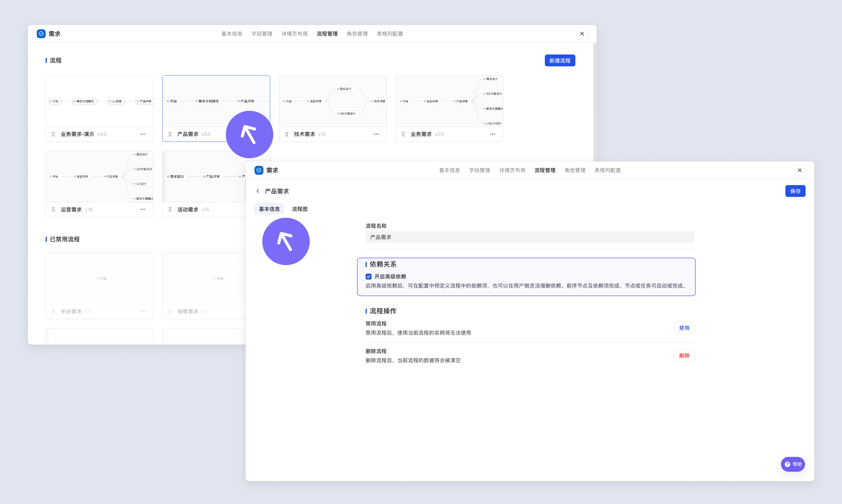
Task: Open 字段管理 tab in back window header
Action: tap(262, 34)
